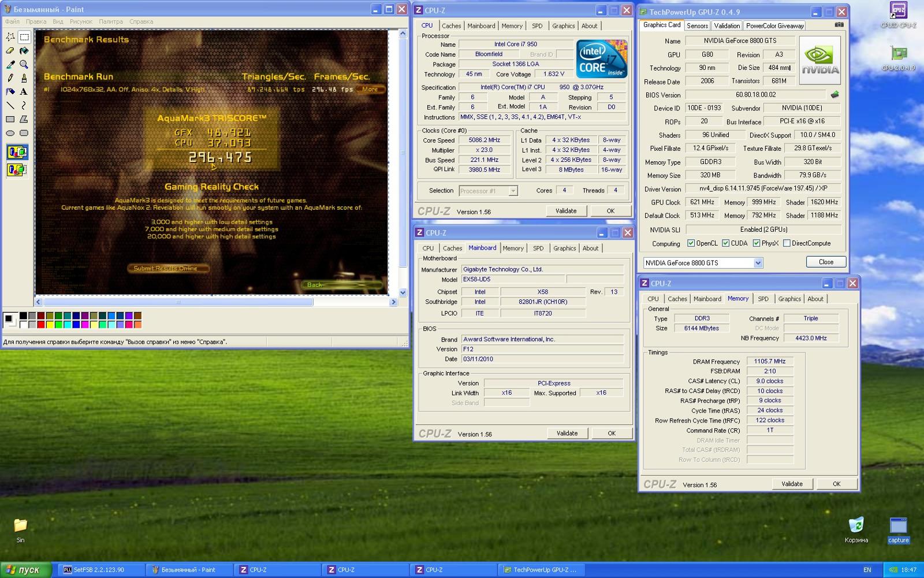The image size is (924, 578).
Task: Open the Справка menu in Paint
Action: pos(141,21)
